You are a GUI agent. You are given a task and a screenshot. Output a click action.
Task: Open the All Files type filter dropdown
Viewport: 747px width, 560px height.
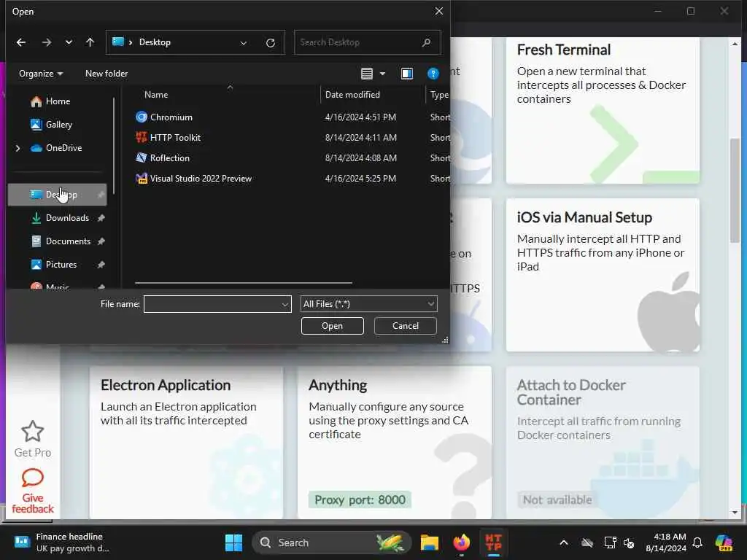click(368, 304)
